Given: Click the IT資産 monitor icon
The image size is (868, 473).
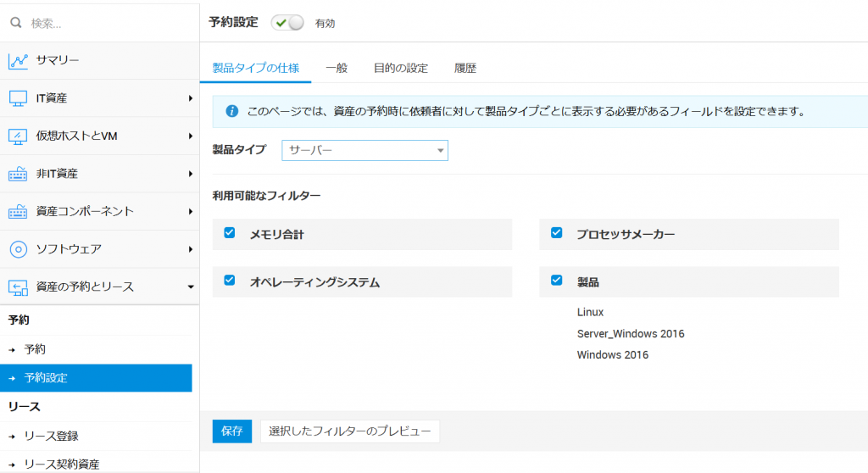Looking at the screenshot, I should pos(19,98).
